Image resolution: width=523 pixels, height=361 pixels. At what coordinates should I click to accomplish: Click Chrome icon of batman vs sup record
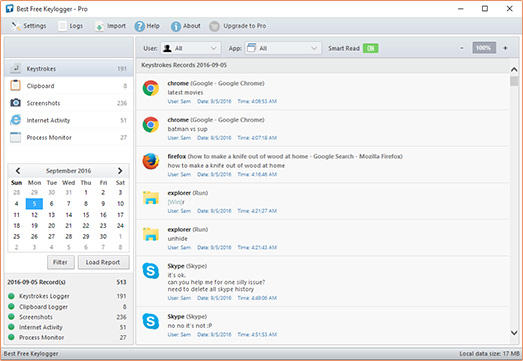151,124
